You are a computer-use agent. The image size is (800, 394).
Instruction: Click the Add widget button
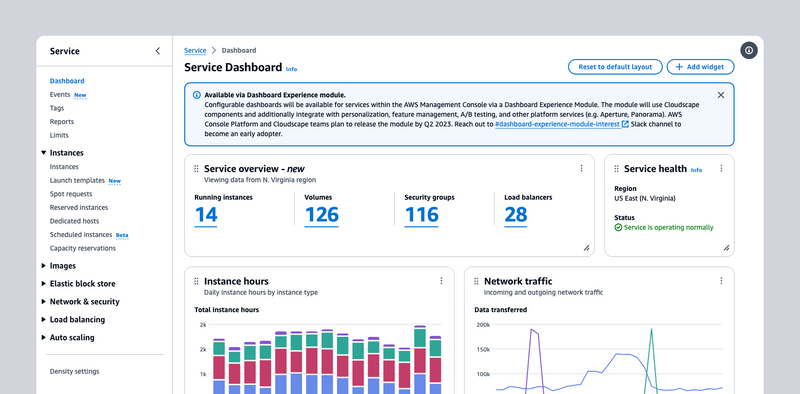(701, 67)
